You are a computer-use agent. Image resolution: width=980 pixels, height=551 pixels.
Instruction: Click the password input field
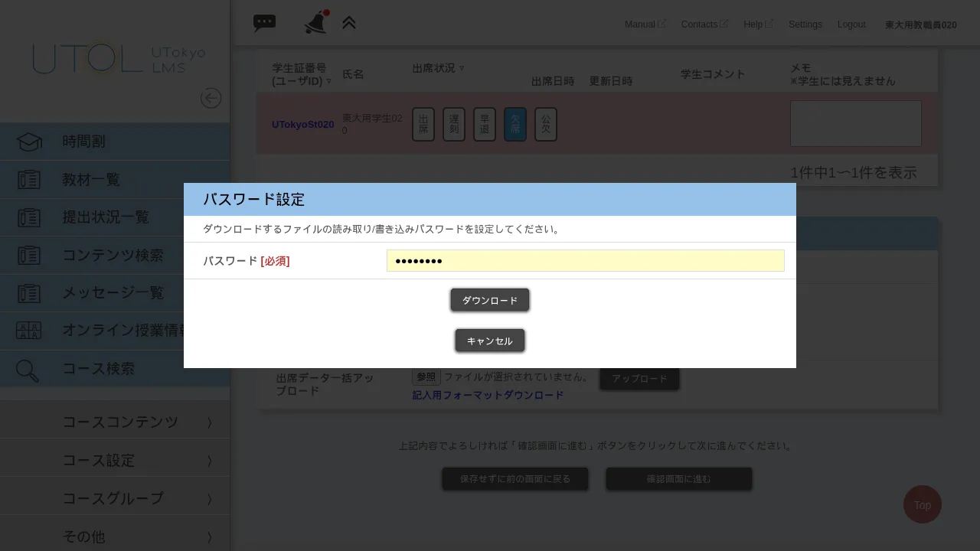586,260
